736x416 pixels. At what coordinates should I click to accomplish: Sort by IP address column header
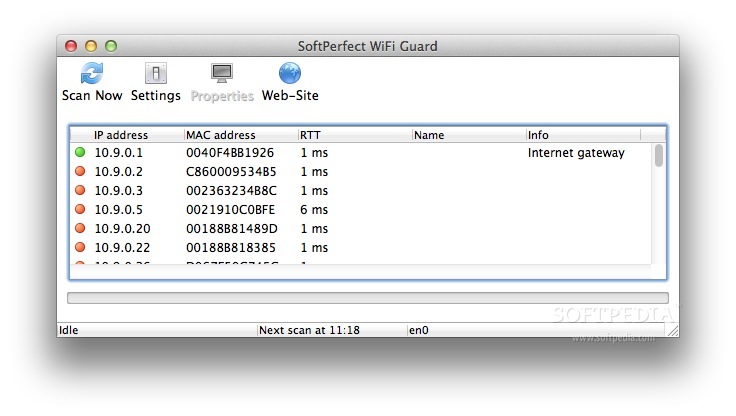(x=121, y=135)
